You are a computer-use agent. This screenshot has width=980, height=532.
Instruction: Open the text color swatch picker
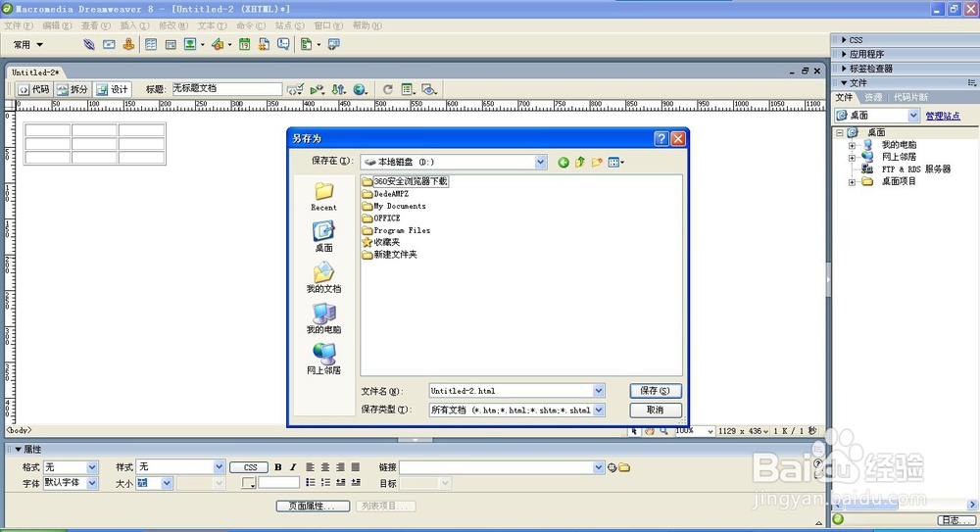[x=248, y=483]
